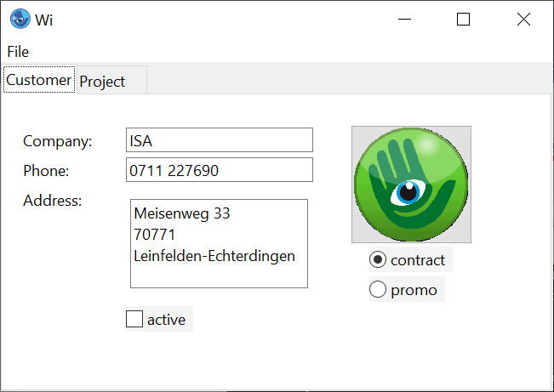Click the blue app icon in title bar
Viewport: 554px width, 392px height.
point(20,19)
